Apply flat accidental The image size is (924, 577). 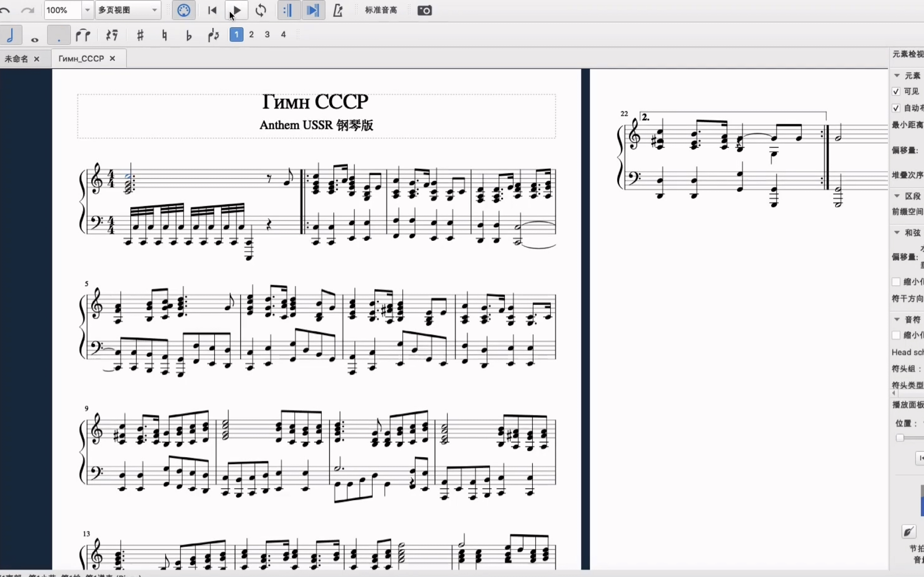click(x=189, y=35)
